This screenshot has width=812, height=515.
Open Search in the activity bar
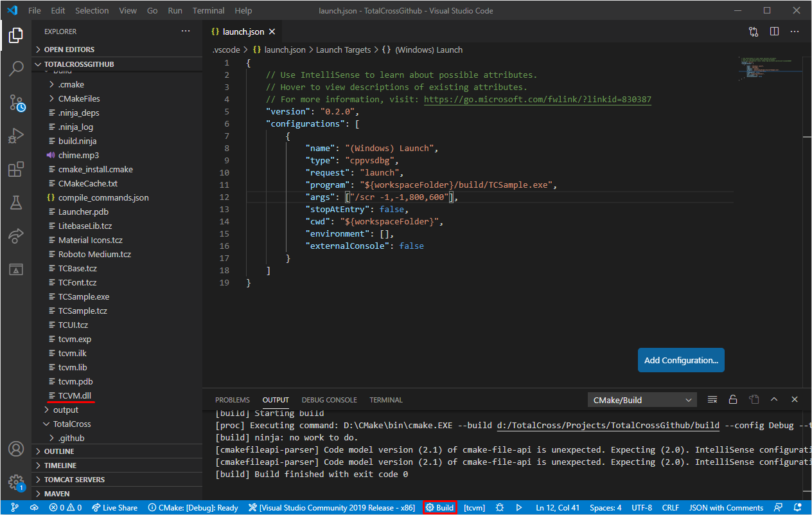[x=16, y=69]
